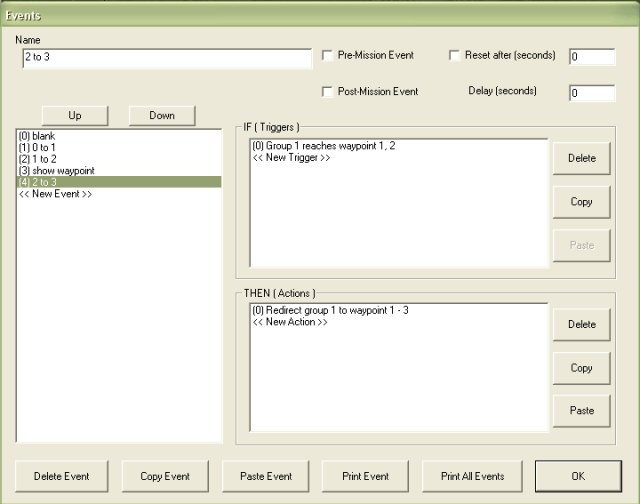Enable the Pre-Mission Event checkbox
The height and width of the screenshot is (504, 640).
coord(328,56)
